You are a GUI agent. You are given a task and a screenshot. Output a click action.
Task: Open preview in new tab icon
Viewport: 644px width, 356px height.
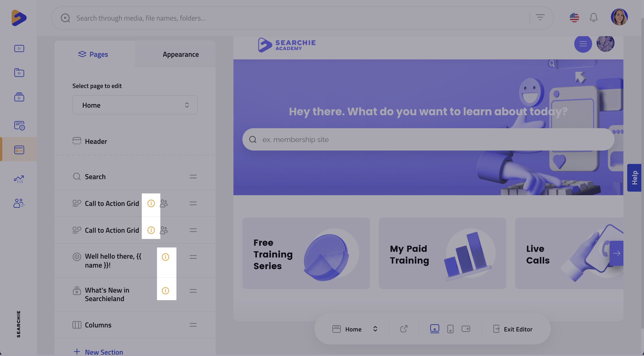point(404,329)
